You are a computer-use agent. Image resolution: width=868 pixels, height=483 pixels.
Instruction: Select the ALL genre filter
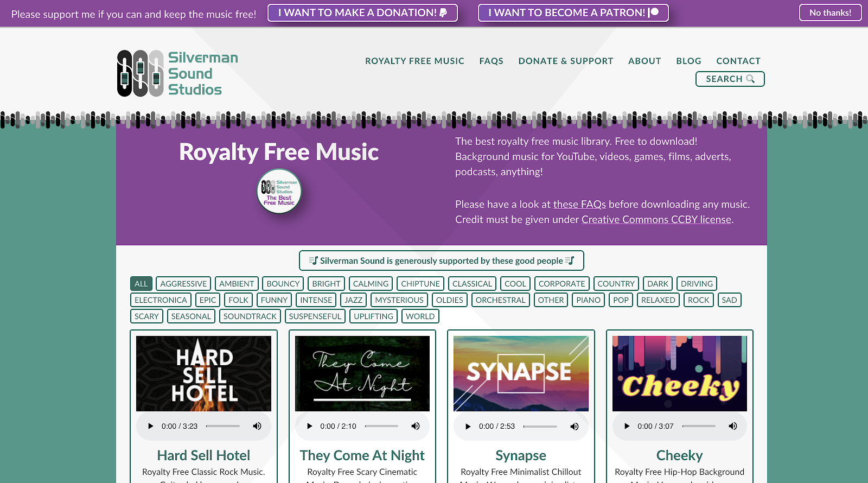(x=141, y=284)
